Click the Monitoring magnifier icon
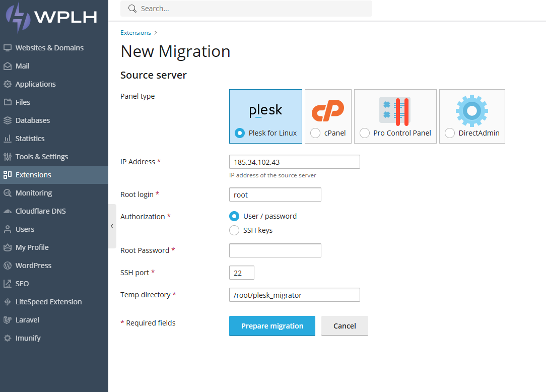Viewport: 546px width, 392px height. point(8,192)
